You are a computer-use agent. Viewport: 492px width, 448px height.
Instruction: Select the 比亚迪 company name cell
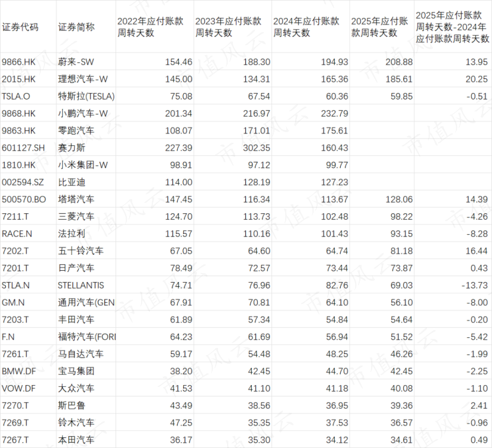(72, 183)
